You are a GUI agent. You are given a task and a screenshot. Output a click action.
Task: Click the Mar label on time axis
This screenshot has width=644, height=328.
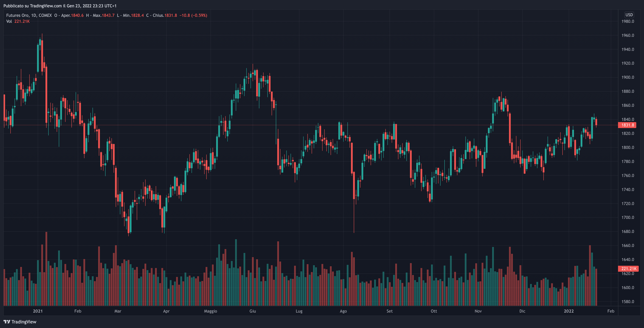(x=118, y=311)
